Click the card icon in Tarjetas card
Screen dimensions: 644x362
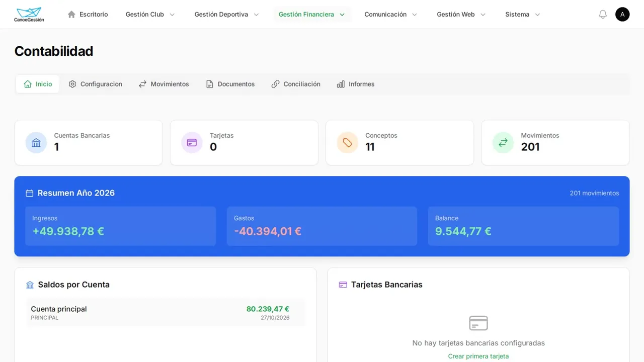click(192, 143)
